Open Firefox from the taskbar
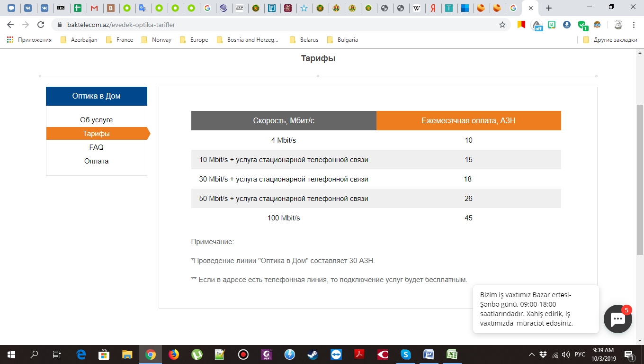 point(174,355)
